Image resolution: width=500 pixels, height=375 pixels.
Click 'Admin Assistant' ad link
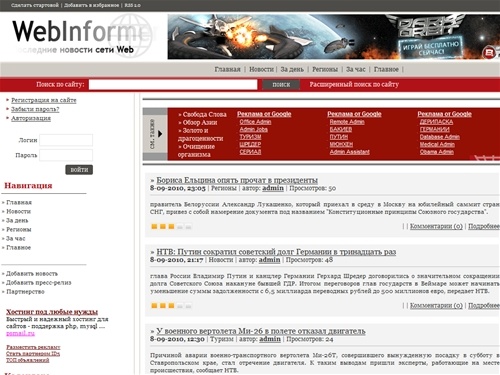[350, 152]
